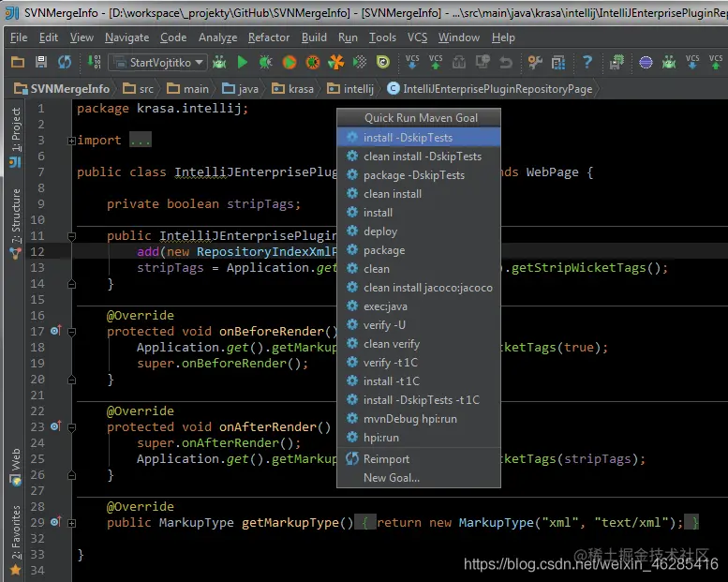
Task: Open Project Structure toolbar icon
Action: point(558,62)
